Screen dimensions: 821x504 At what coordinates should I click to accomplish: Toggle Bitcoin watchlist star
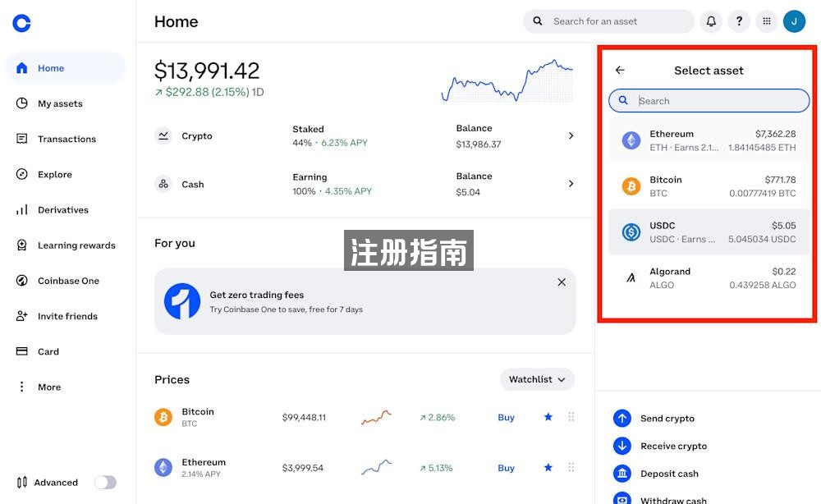click(x=548, y=417)
